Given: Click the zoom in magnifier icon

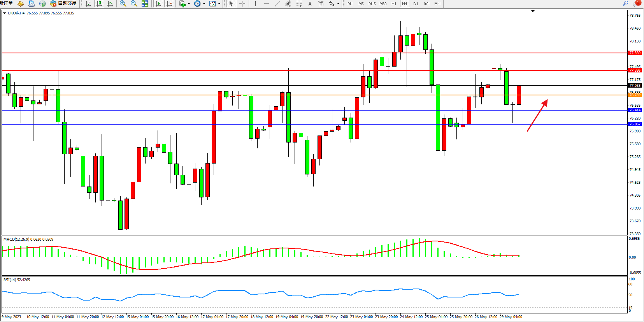Looking at the screenshot, I should (123, 4).
